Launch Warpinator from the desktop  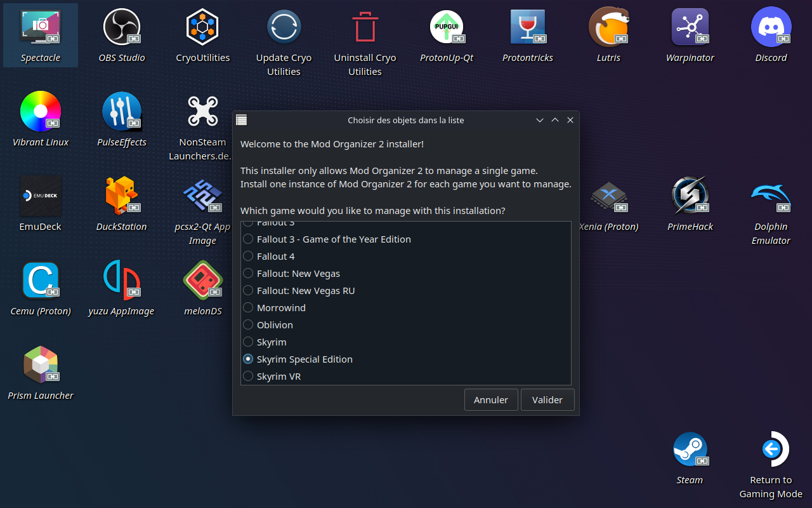tap(690, 27)
